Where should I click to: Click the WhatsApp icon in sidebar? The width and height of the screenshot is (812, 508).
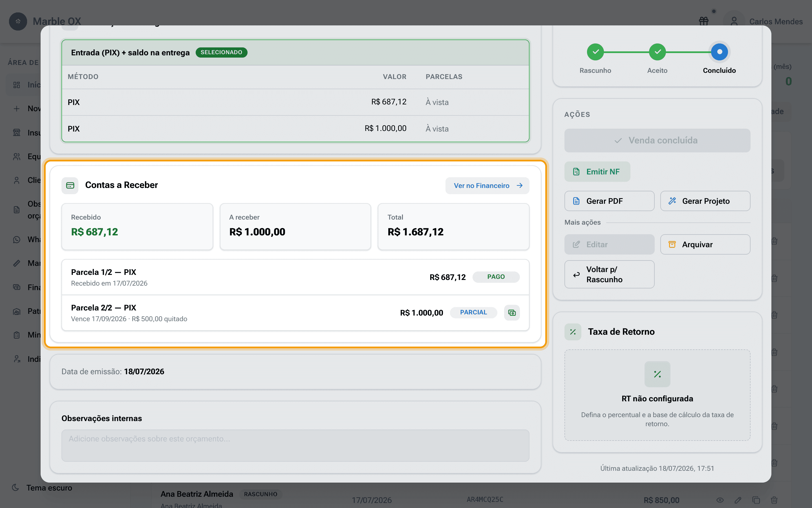[x=17, y=240]
